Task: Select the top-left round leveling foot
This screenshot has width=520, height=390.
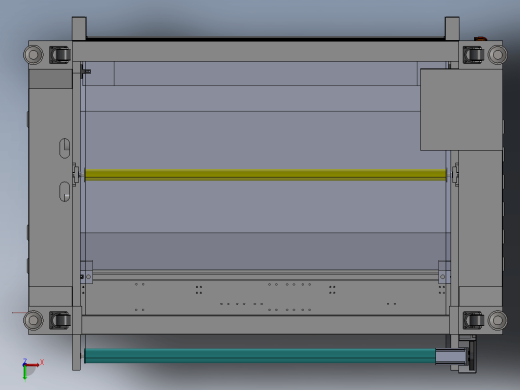Action: coord(33,54)
